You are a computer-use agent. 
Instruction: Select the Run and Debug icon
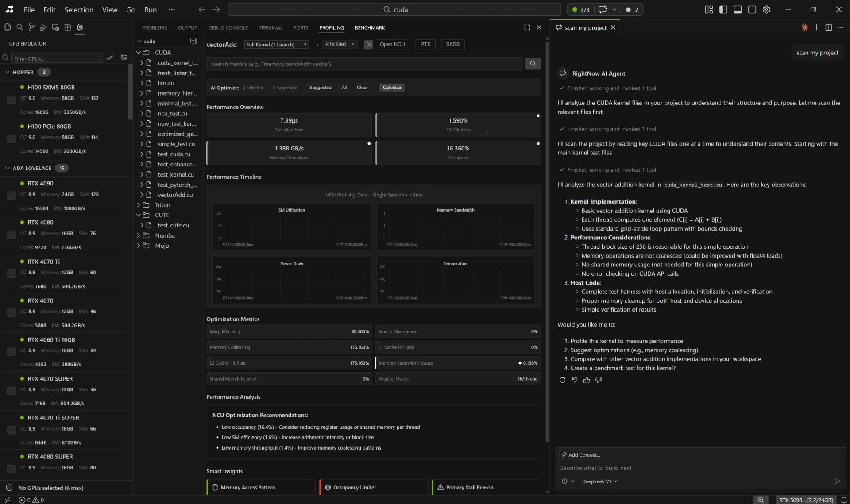(43, 27)
